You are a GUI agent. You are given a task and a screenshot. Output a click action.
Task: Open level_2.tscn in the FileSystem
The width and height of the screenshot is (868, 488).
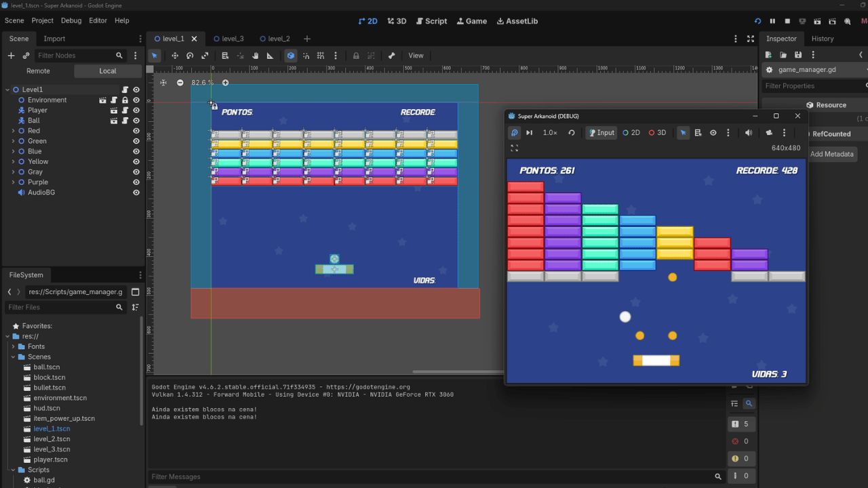point(52,439)
